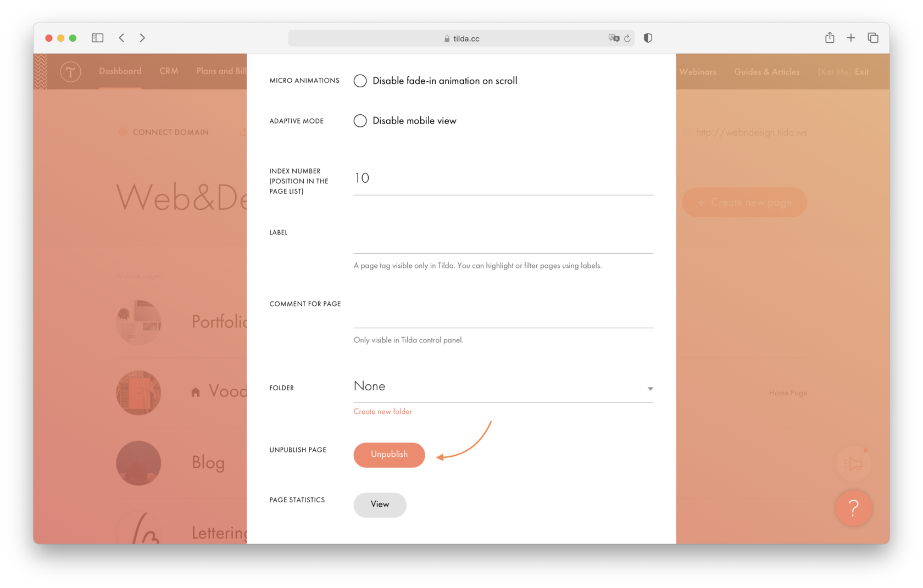Click the Create new folder link

click(x=382, y=411)
